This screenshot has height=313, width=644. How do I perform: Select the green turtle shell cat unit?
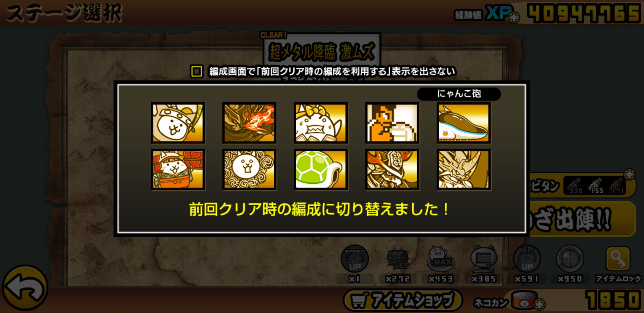pyautogui.click(x=321, y=170)
